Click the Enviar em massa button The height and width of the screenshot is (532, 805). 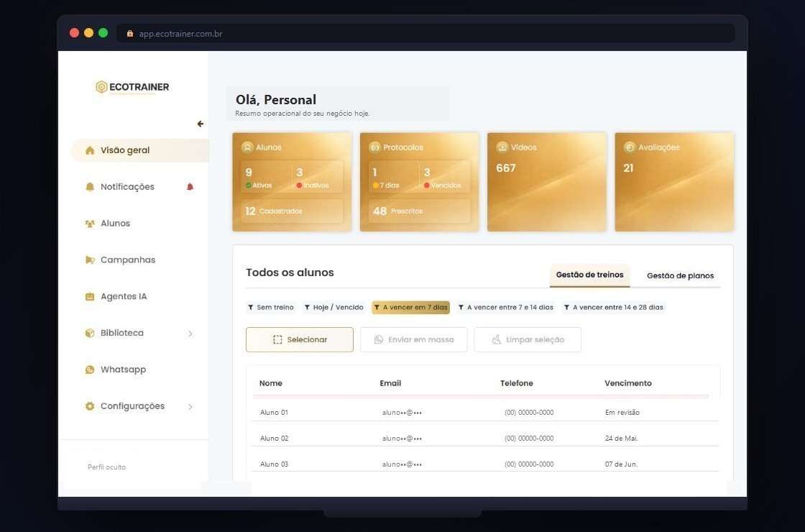414,339
